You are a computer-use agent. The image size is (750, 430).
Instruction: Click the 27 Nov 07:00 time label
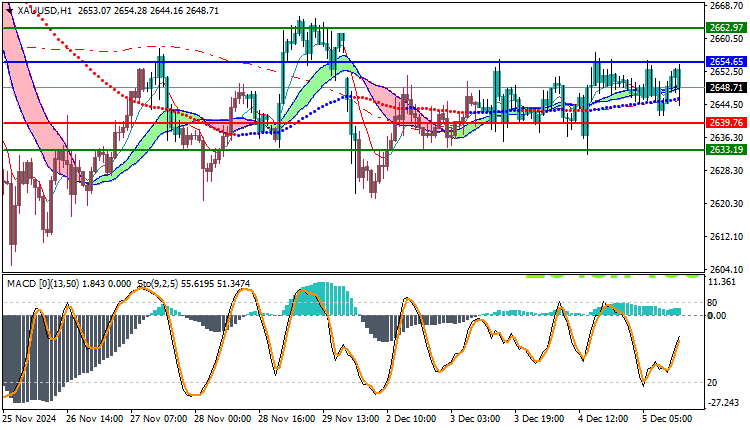point(159,419)
